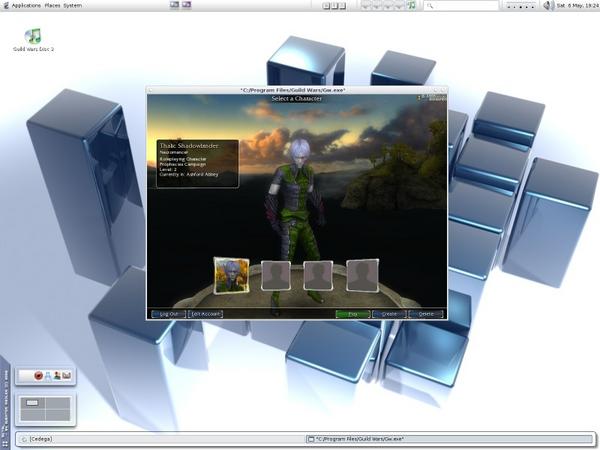Click the Play button in Guild Wars

353,314
